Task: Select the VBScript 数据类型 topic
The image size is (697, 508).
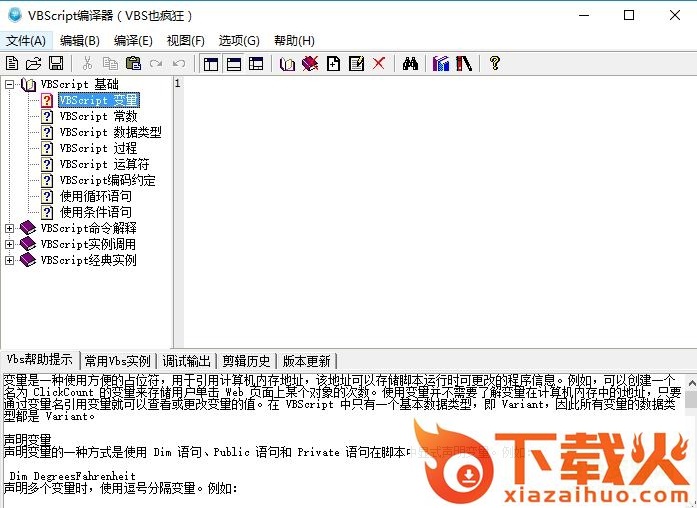Action: coord(110,132)
